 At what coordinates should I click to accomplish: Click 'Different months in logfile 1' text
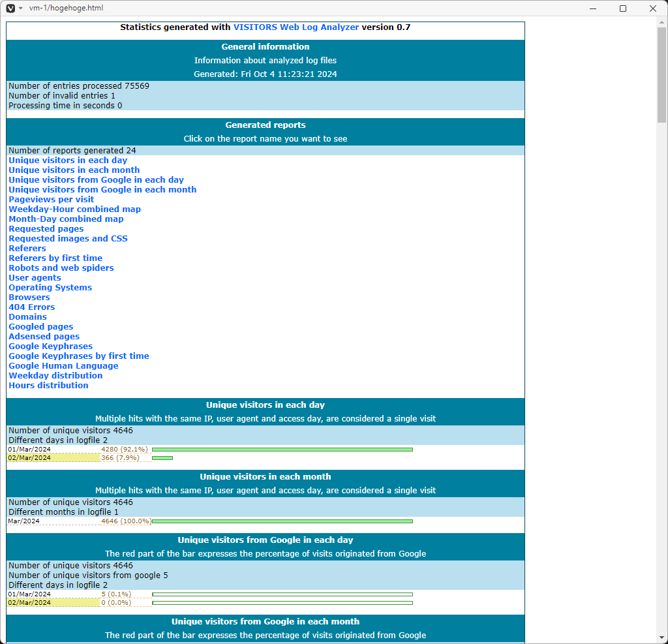coord(63,512)
